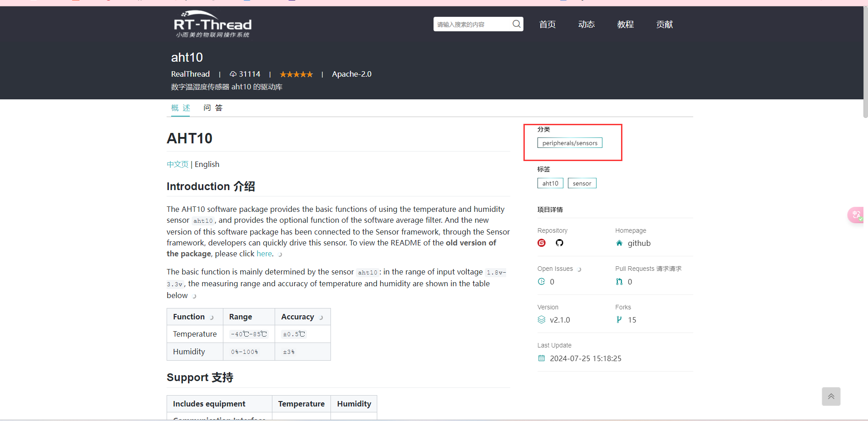Click the search magnifier icon
The width and height of the screenshot is (868, 421).
(x=517, y=24)
